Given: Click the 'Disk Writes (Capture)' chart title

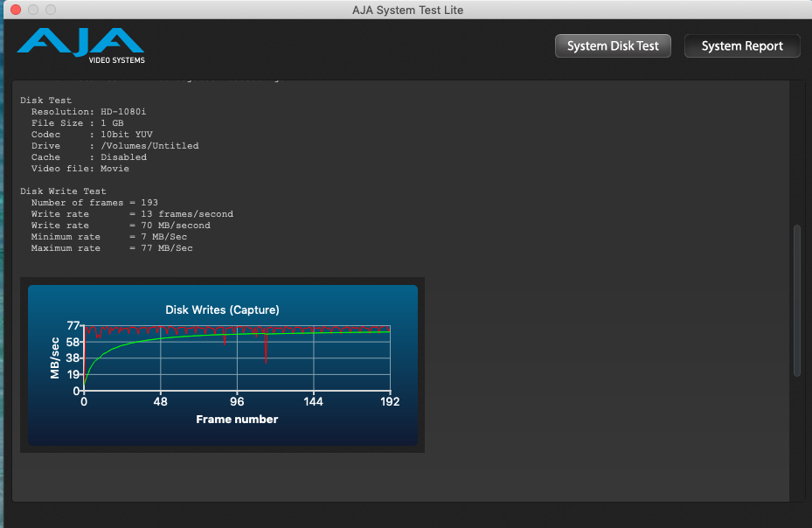Looking at the screenshot, I should (x=222, y=309).
